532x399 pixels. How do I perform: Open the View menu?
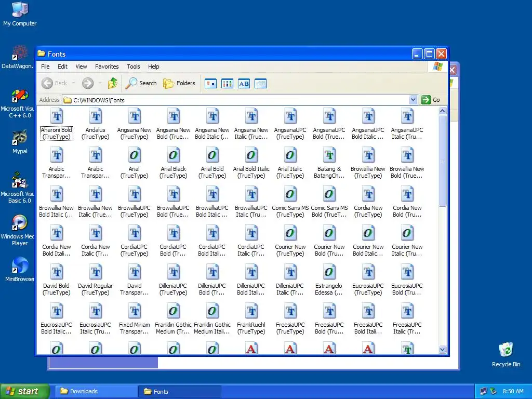coord(81,66)
